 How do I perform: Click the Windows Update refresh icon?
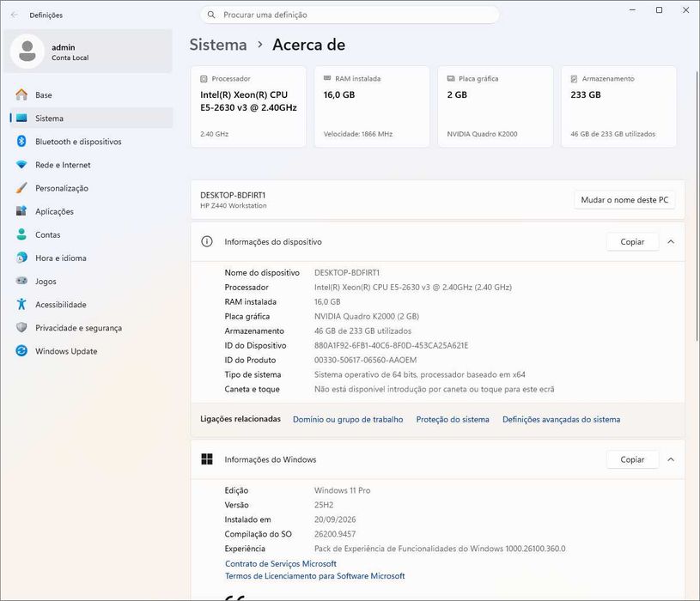click(x=21, y=350)
